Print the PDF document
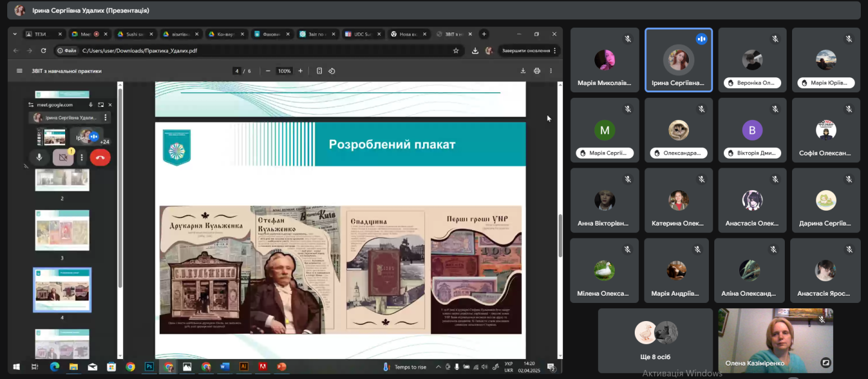 [536, 71]
